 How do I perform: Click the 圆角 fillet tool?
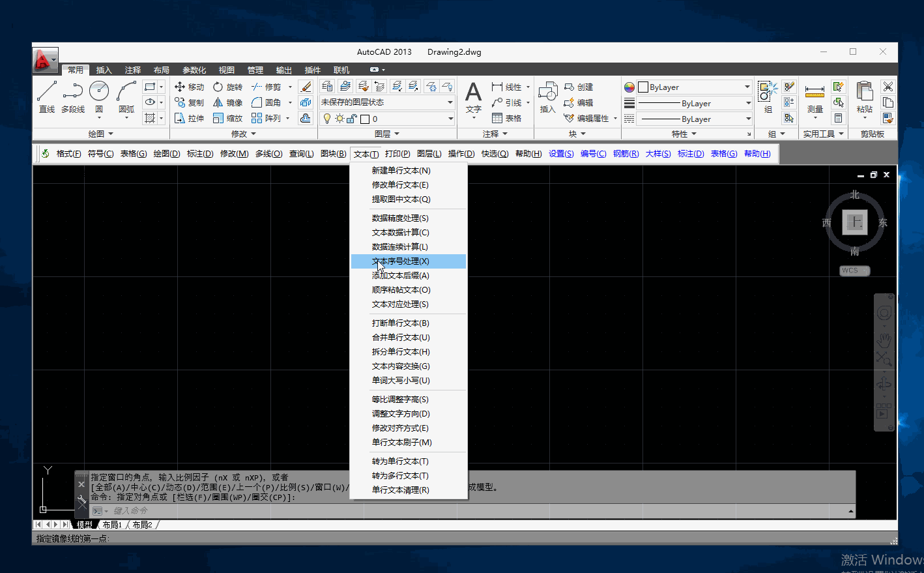(267, 102)
